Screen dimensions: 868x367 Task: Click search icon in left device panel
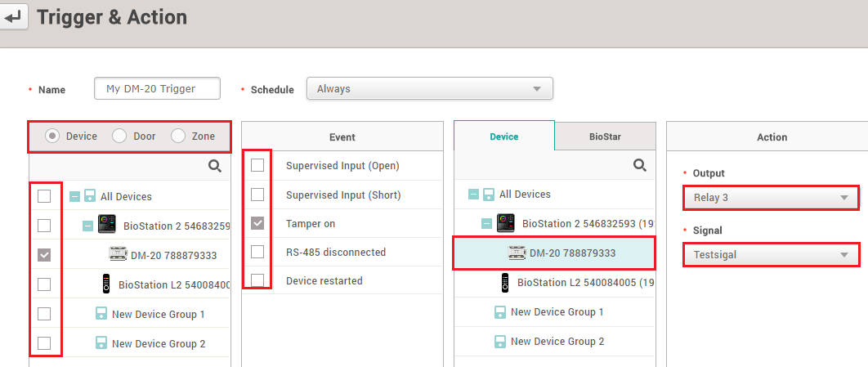click(215, 166)
